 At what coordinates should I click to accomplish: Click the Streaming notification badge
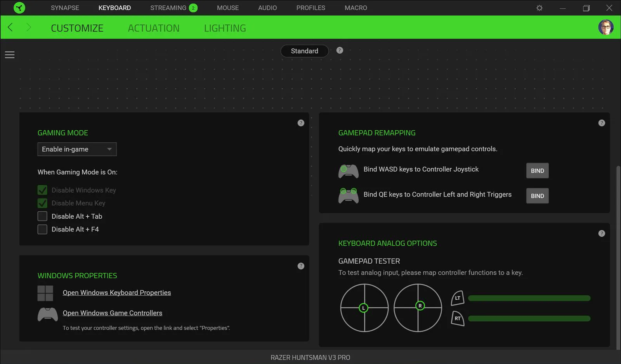pos(193,8)
